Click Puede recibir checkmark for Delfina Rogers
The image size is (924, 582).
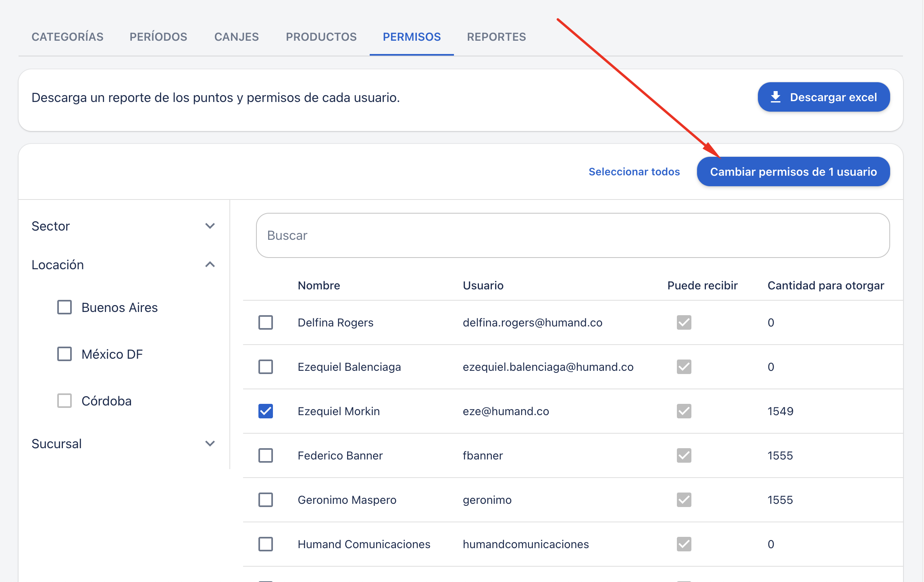coord(684,322)
